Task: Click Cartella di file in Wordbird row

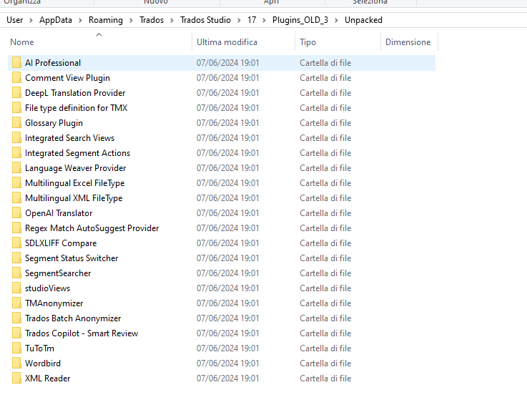Action: [325, 363]
